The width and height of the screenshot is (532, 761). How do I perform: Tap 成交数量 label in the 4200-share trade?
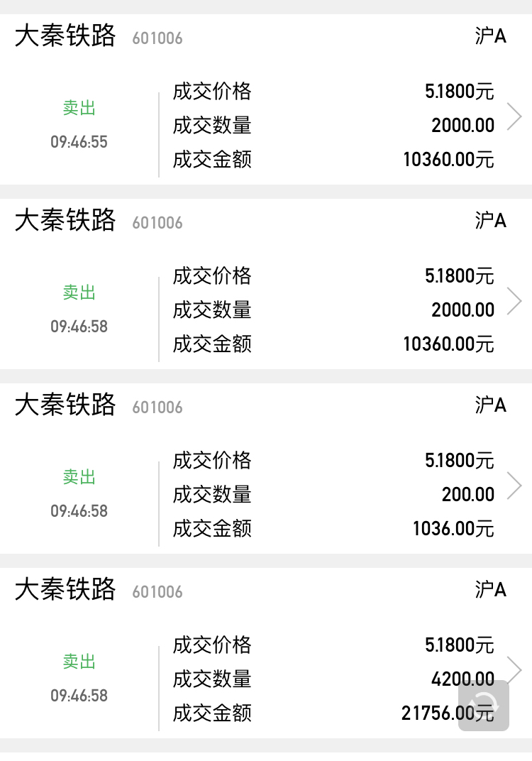(212, 679)
